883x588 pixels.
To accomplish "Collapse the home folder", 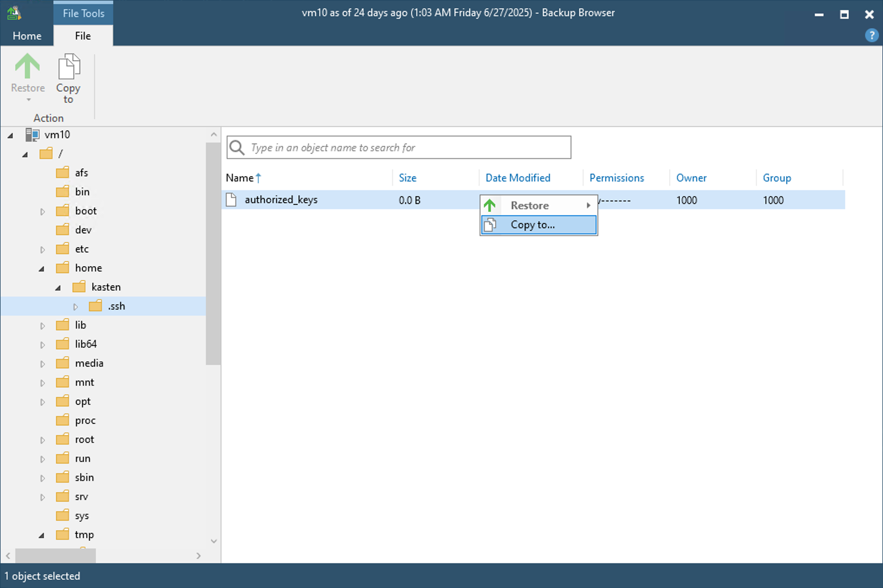I will 42,268.
